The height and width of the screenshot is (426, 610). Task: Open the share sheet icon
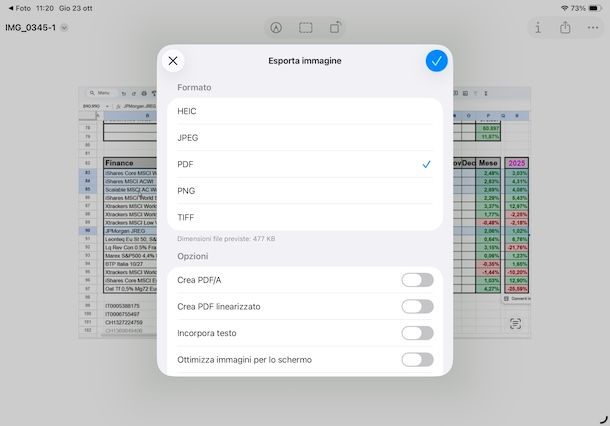[565, 28]
